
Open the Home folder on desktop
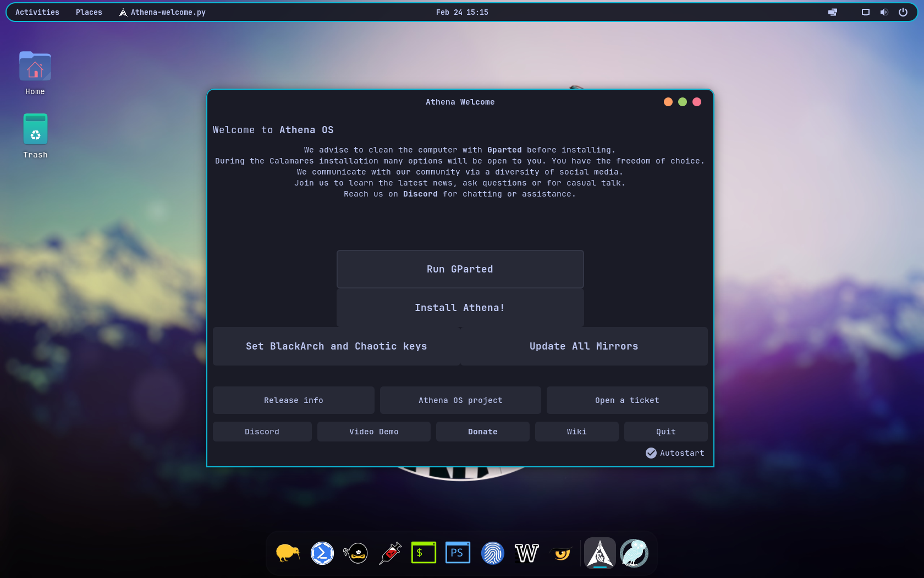tap(35, 73)
